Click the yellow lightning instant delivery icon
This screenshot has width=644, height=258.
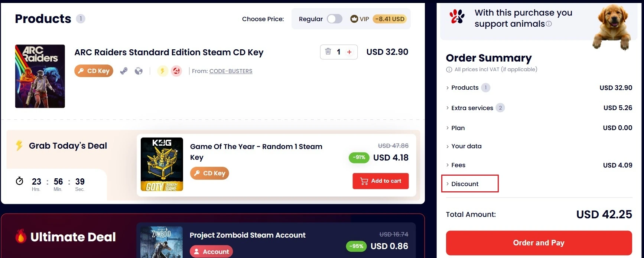(x=162, y=71)
